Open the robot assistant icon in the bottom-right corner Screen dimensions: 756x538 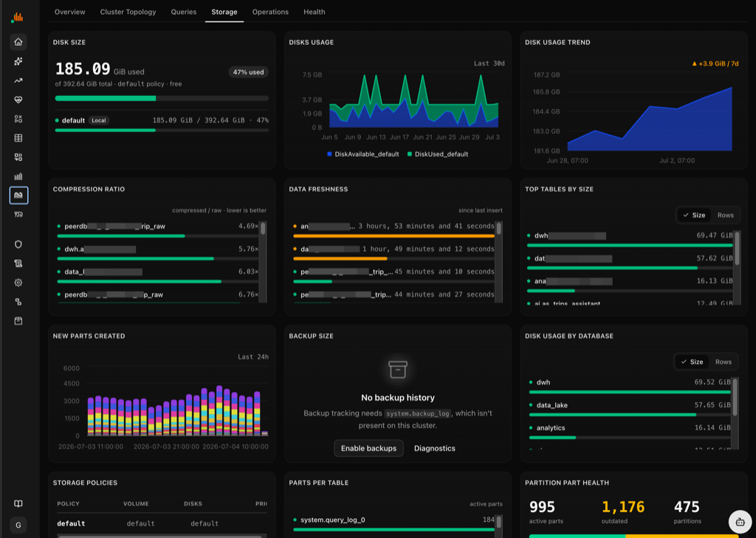point(740,522)
